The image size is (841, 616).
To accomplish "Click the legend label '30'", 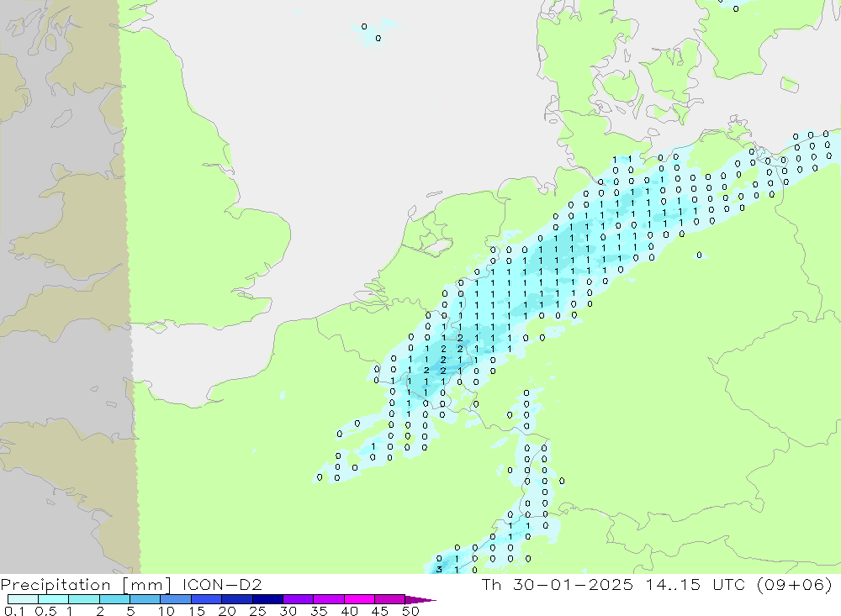I will coord(288,611).
